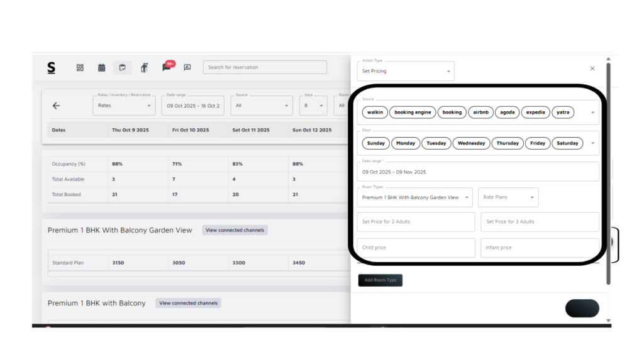Open the calendar view icon
The height and width of the screenshot is (362, 644).
(x=101, y=67)
